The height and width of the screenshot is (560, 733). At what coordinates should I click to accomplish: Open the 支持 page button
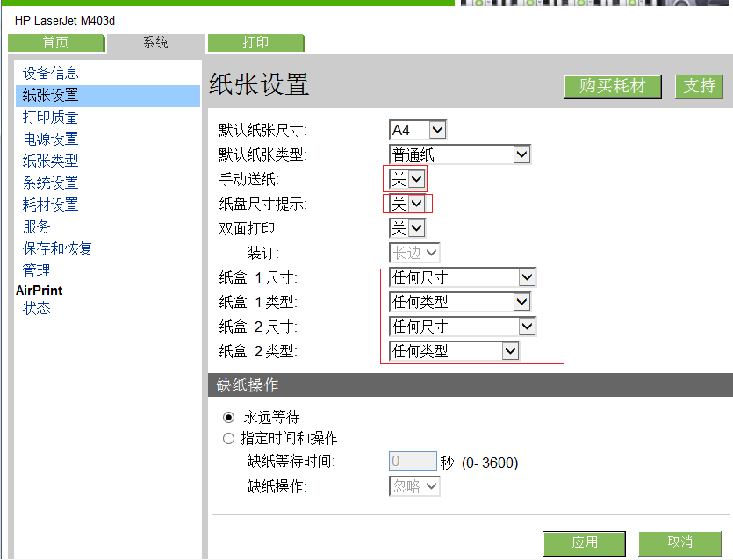coord(699,86)
